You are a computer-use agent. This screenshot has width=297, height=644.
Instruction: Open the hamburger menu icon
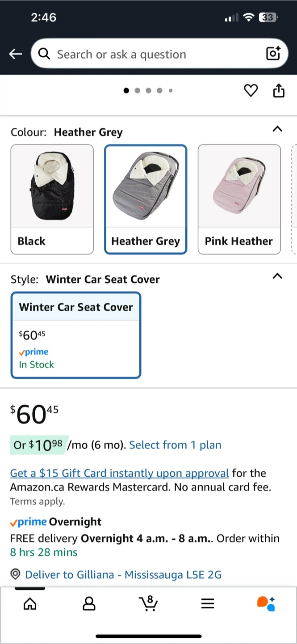207,604
